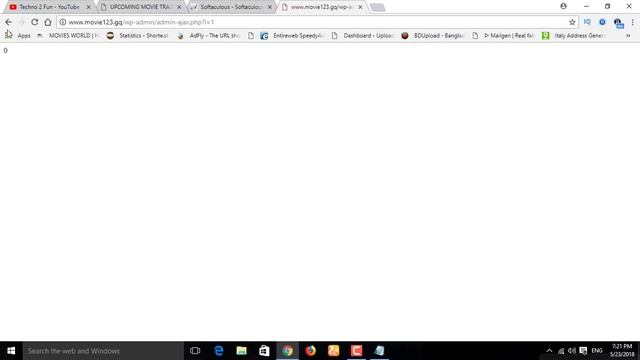
Task: Open the action center notifications icon
Action: pyautogui.click(x=583, y=351)
